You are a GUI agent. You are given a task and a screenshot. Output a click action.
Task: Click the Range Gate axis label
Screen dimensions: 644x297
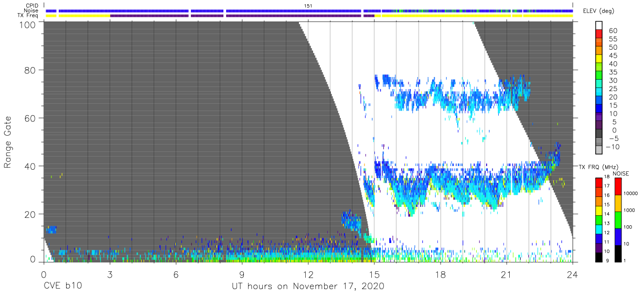(x=8, y=142)
